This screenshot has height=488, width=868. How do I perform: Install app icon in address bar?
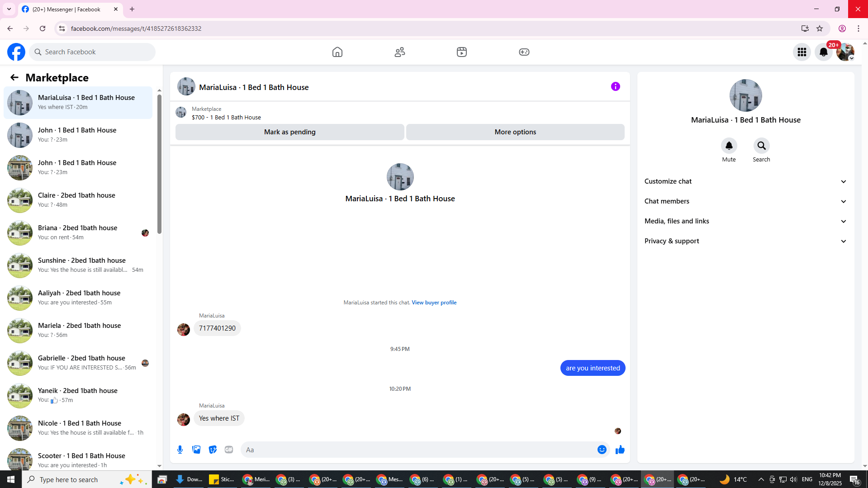pos(805,28)
